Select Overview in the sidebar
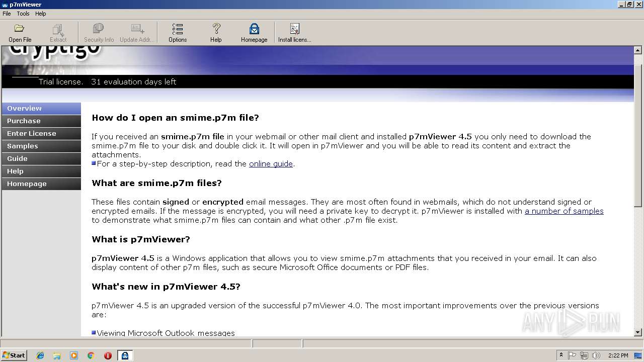 pyautogui.click(x=41, y=108)
